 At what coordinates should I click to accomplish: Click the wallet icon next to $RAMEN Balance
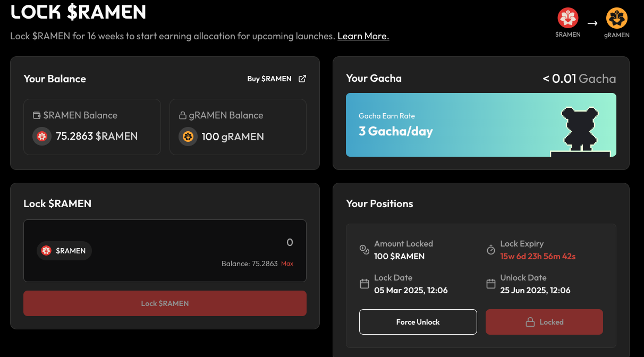(37, 115)
